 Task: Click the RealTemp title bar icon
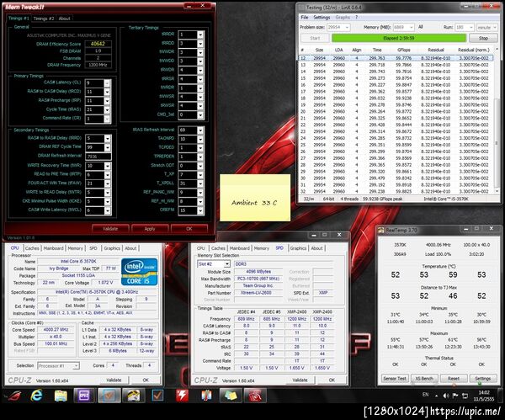pos(381,230)
